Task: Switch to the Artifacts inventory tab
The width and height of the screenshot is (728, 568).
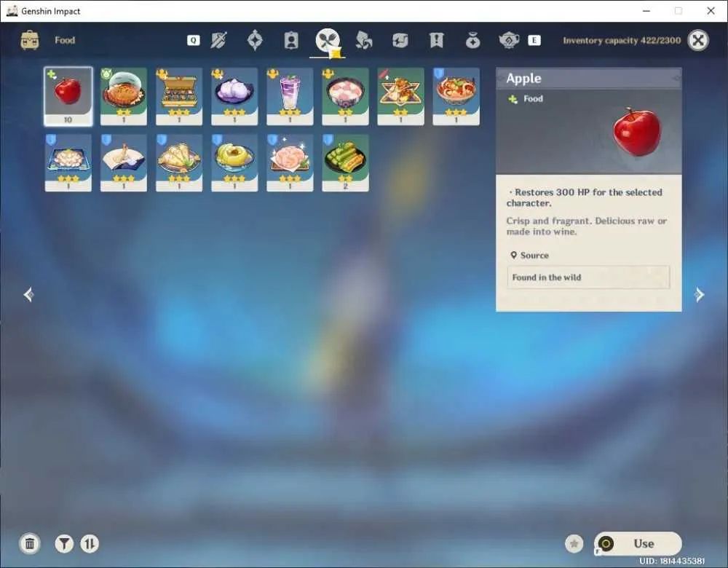Action: 255,40
